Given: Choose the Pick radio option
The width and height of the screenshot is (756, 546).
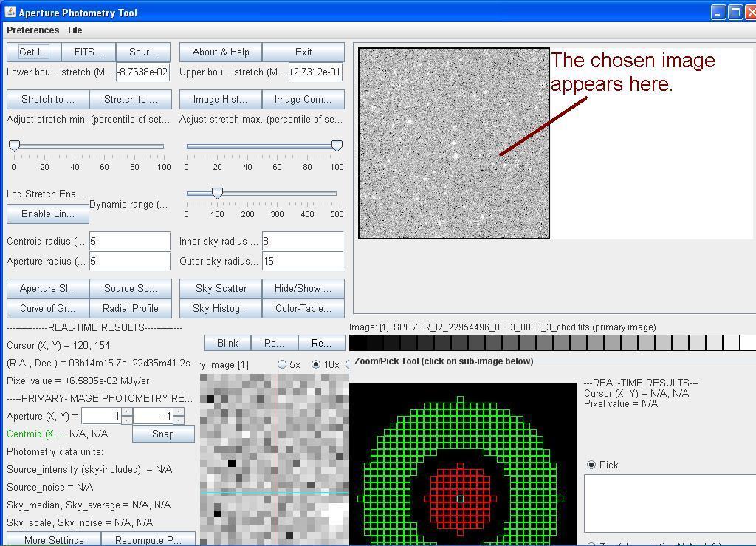Looking at the screenshot, I should click(x=591, y=465).
